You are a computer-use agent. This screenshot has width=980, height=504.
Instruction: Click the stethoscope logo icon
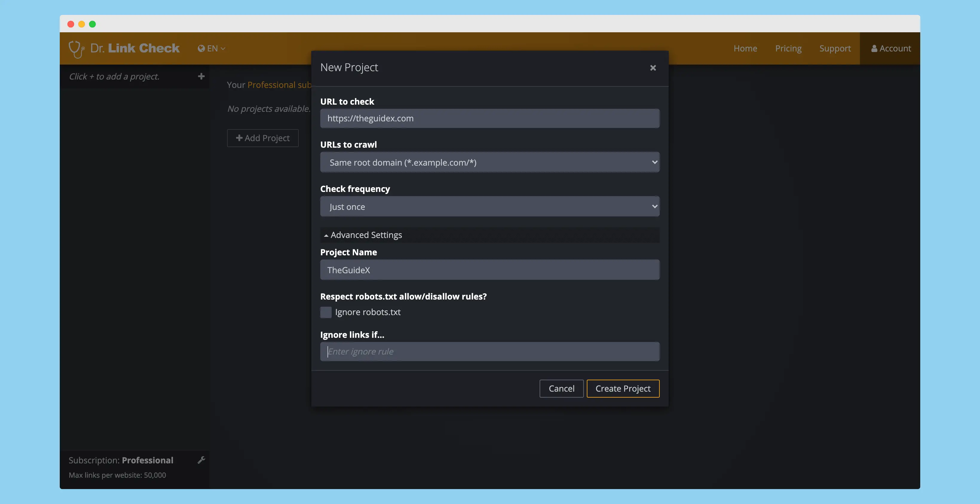tap(76, 49)
